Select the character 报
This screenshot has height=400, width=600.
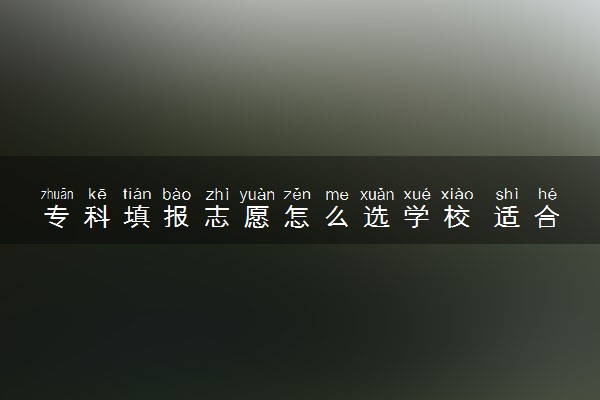click(177, 217)
